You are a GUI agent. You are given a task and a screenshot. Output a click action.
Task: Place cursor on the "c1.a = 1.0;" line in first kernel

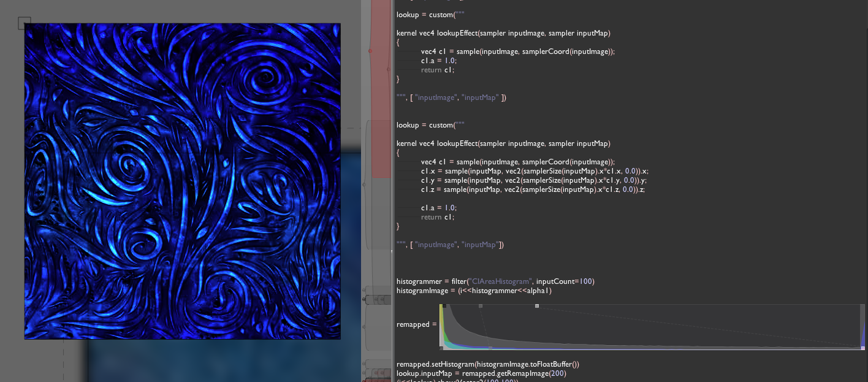pos(438,61)
